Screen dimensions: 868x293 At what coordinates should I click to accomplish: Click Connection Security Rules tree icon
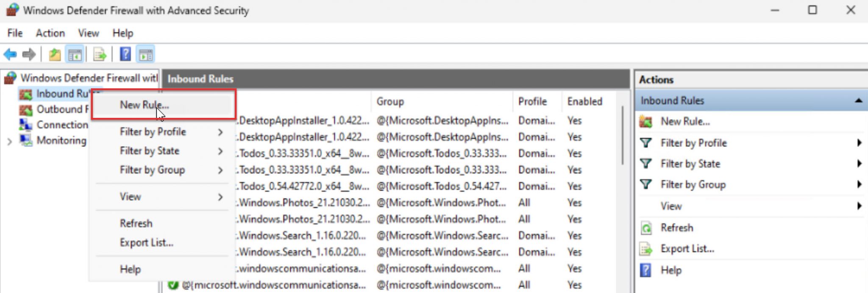[26, 125]
